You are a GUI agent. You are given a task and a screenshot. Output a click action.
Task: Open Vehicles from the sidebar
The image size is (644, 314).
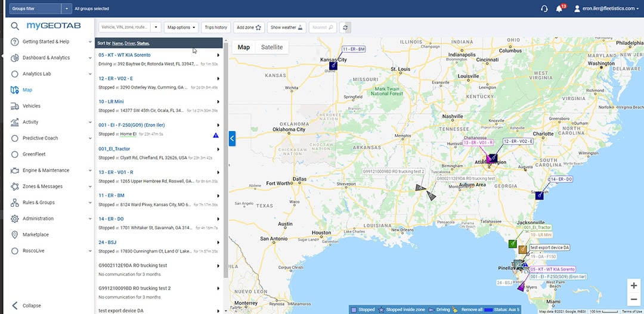31,106
